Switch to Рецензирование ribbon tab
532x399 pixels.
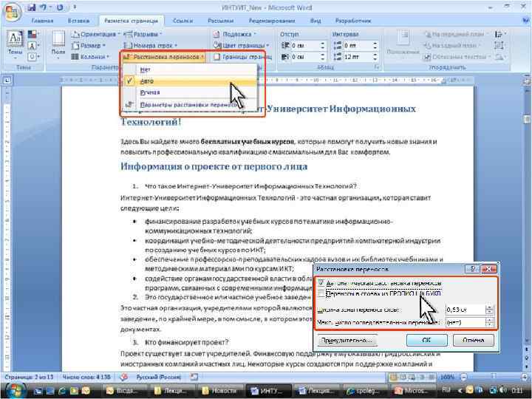[x=272, y=21]
